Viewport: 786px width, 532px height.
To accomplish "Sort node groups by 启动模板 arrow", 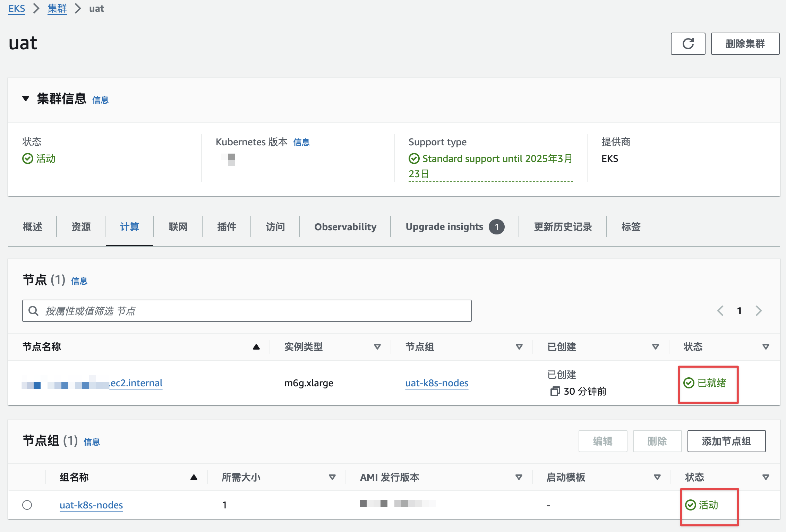I will pos(657,478).
